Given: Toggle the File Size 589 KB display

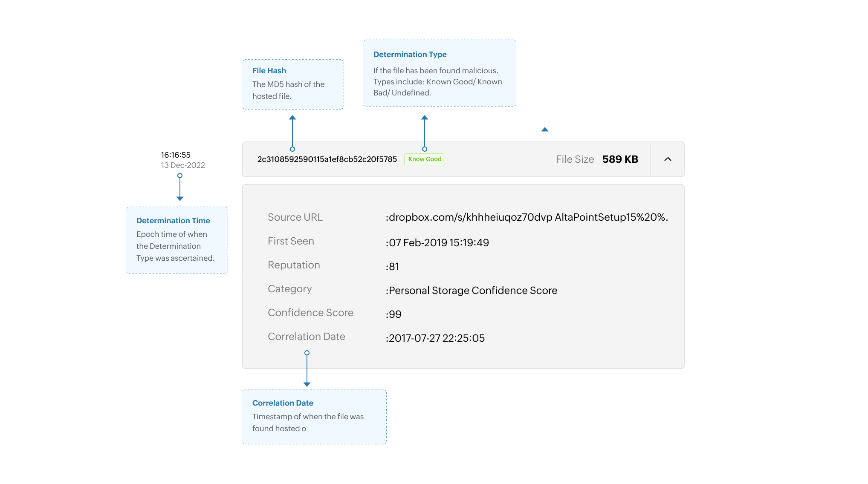Looking at the screenshot, I should [x=620, y=159].
